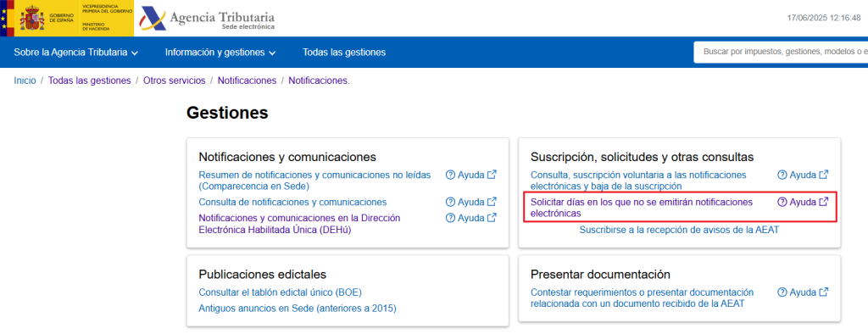Image resolution: width=868 pixels, height=334 pixels.
Task: Open the first Notificaciones breadcrumb link
Action: pyautogui.click(x=247, y=81)
